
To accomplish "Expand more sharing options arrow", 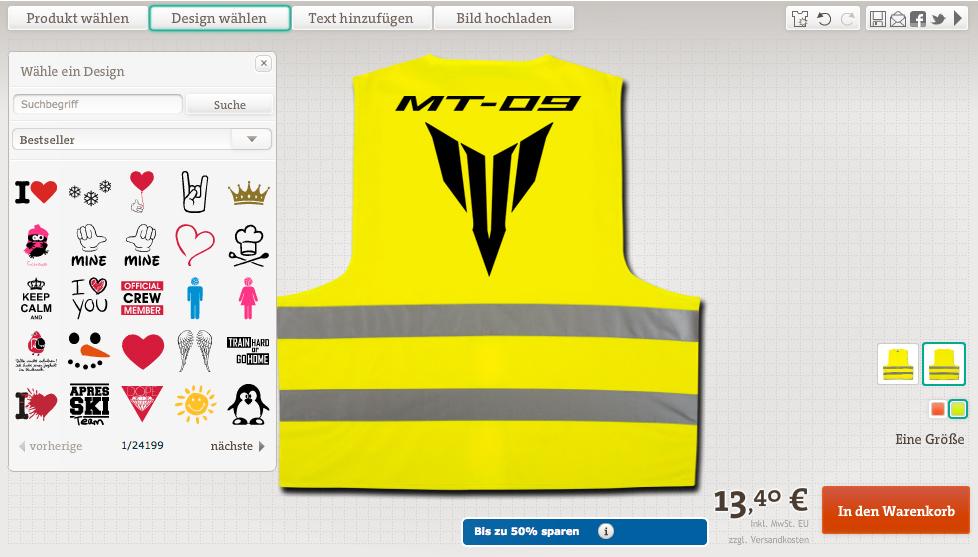I will [959, 19].
